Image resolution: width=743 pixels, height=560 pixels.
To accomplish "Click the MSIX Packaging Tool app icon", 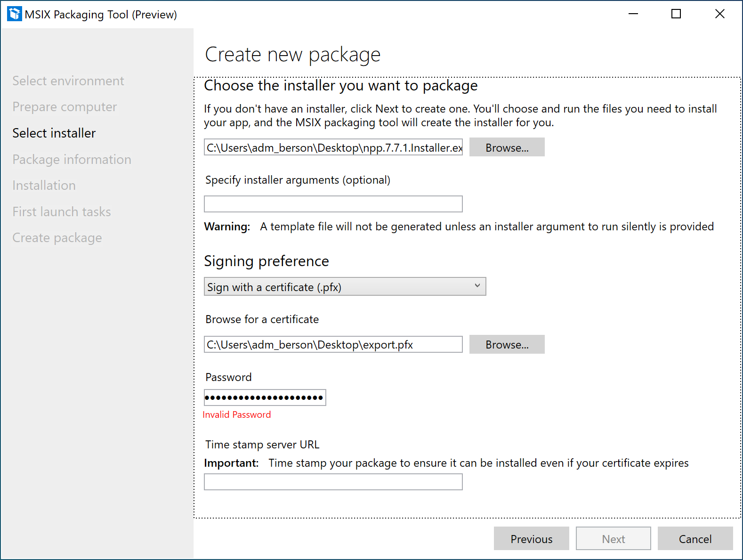I will [14, 14].
